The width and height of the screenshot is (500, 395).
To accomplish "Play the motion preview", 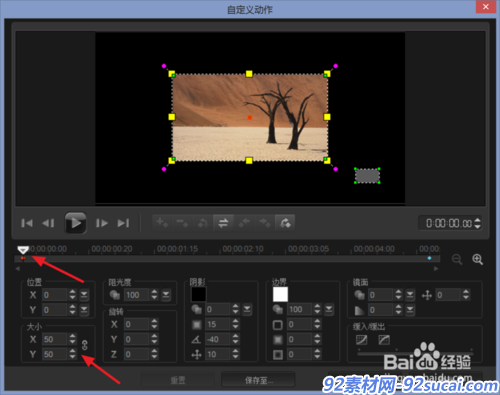I will point(76,223).
